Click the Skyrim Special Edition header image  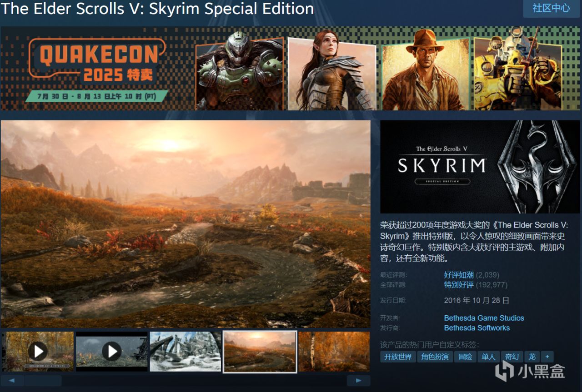(x=481, y=167)
